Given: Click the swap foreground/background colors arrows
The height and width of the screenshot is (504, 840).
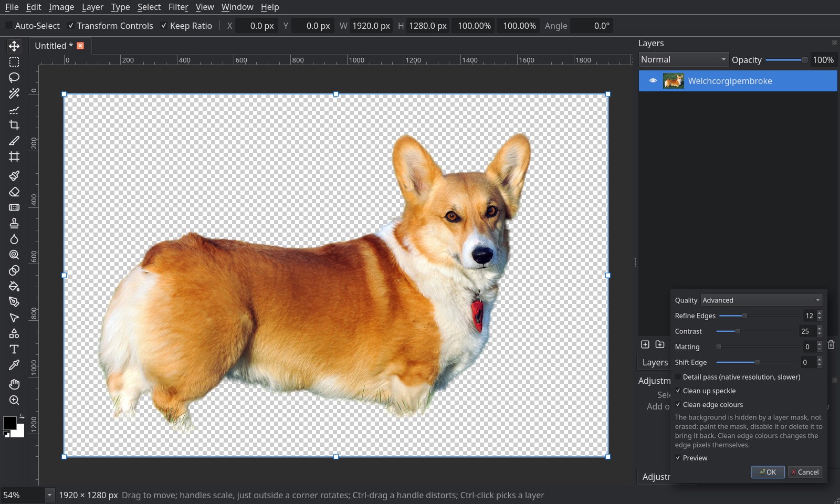Looking at the screenshot, I should 22,416.
